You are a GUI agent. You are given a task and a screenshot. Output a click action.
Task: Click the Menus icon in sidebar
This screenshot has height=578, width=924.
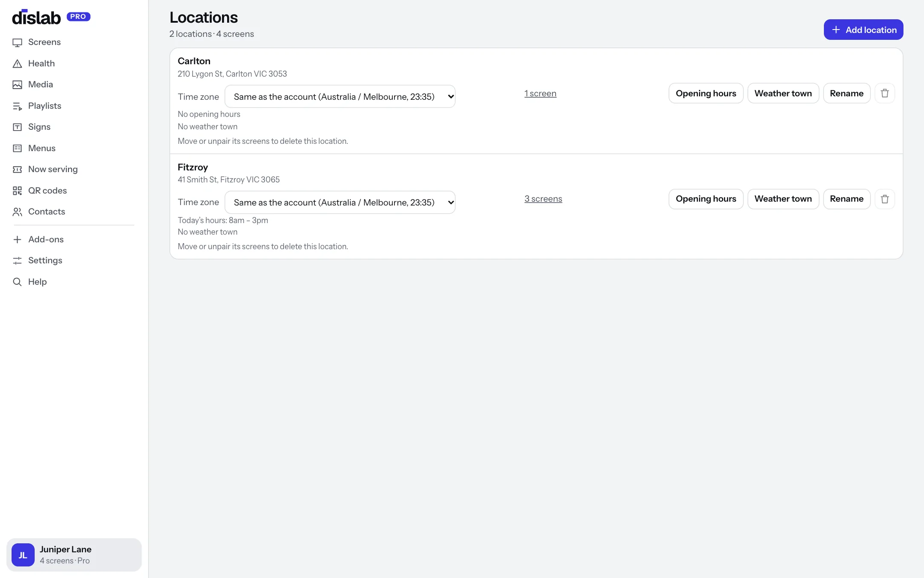click(x=17, y=149)
